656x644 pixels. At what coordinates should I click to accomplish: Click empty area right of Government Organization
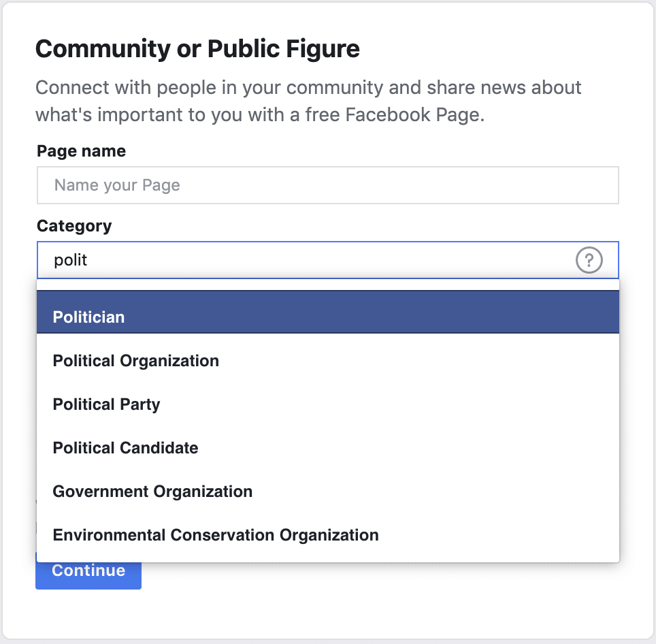click(x=435, y=492)
